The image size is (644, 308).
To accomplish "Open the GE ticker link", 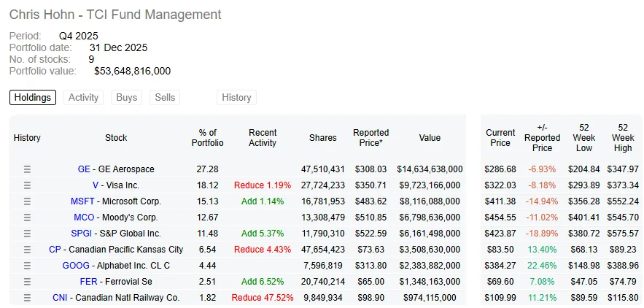I will point(84,169).
